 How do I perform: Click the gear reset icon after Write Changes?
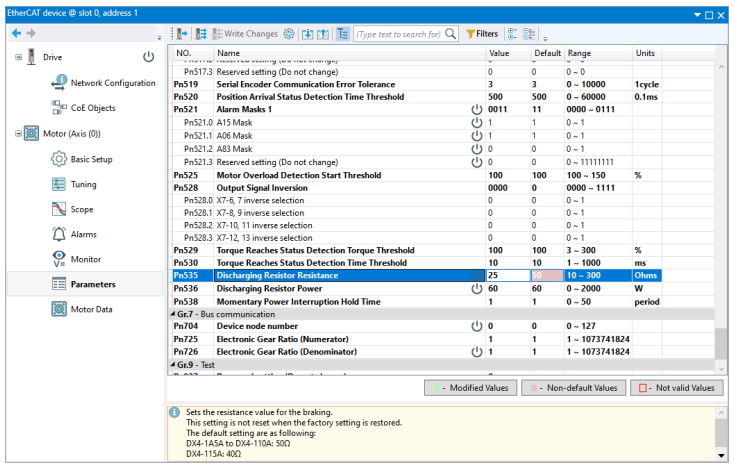point(289,34)
